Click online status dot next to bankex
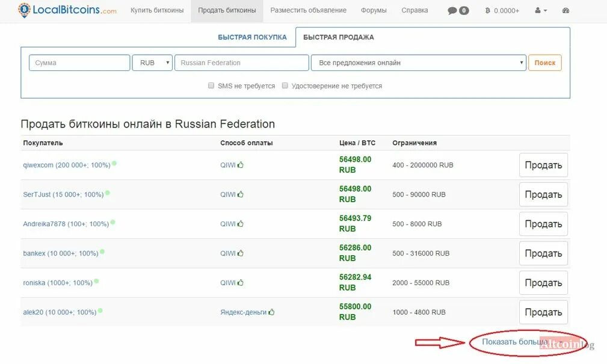This screenshot has width=607, height=364. click(x=102, y=251)
